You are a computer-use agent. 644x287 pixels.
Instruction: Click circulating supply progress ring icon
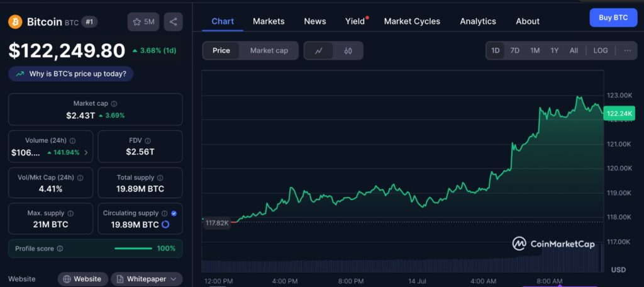[165, 225]
